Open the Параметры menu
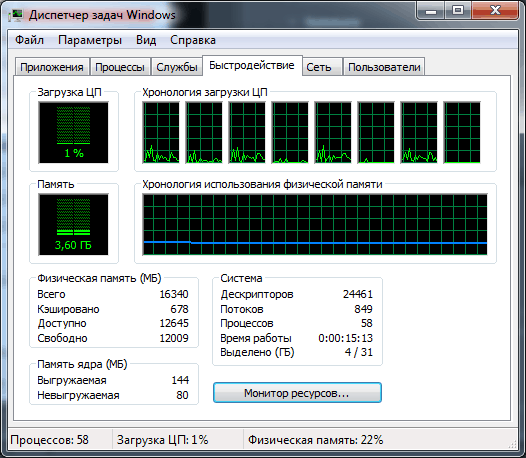The width and height of the screenshot is (526, 458). tap(90, 40)
